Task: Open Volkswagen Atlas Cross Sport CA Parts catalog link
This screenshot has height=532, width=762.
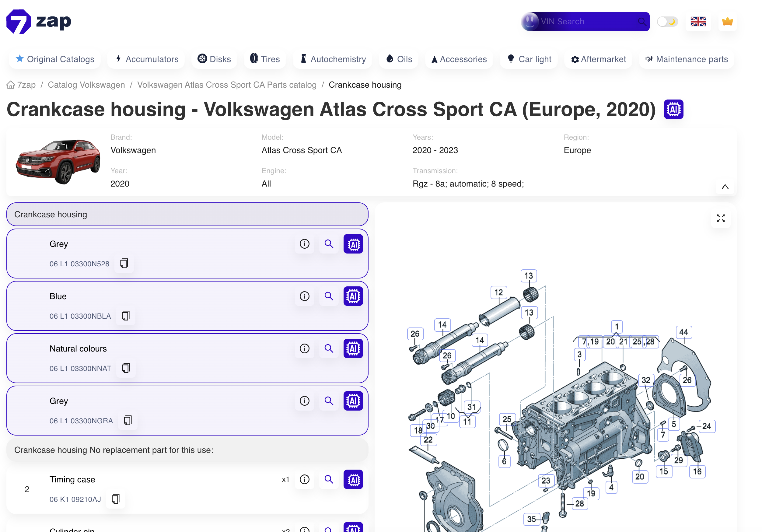Action: point(227,85)
